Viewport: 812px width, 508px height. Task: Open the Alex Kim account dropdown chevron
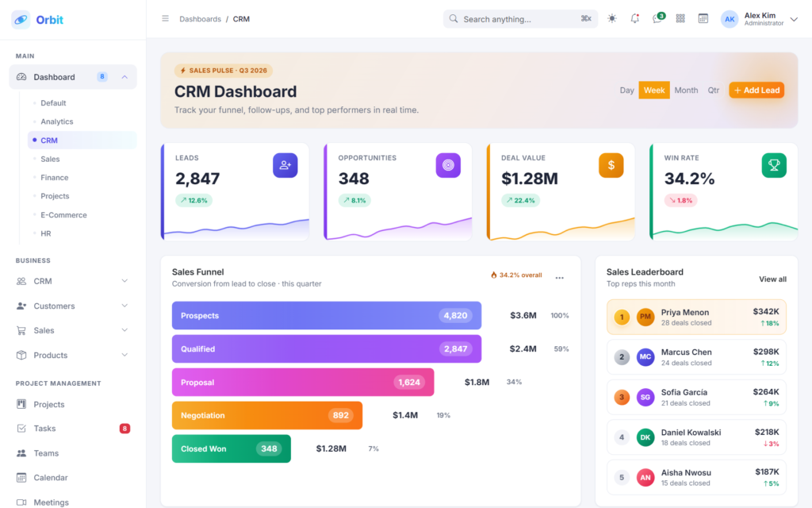794,19
